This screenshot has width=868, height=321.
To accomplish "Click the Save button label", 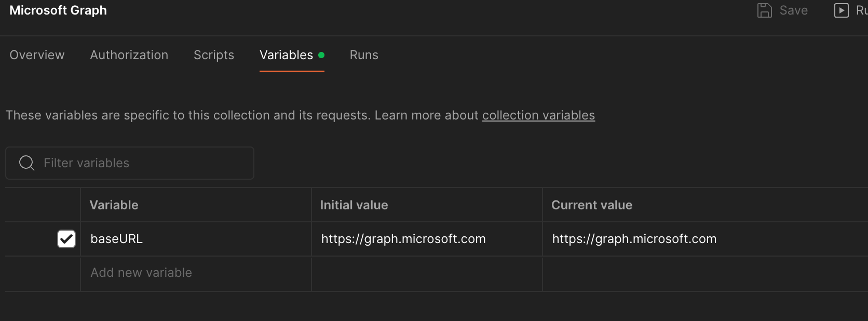I will [x=794, y=10].
